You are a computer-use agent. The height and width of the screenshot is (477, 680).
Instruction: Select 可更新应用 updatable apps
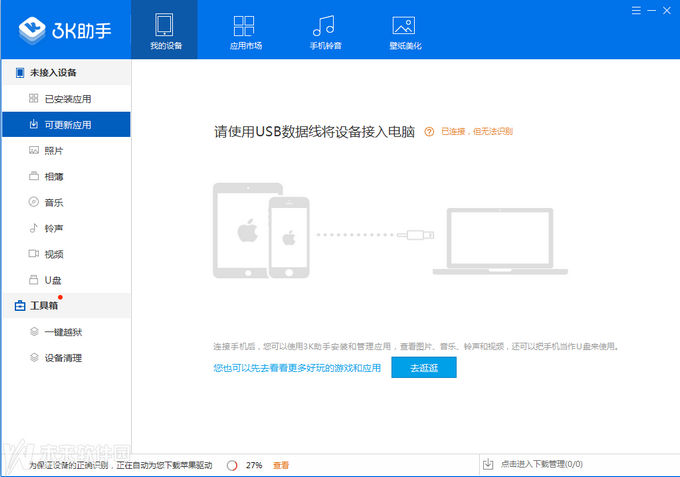pos(67,125)
